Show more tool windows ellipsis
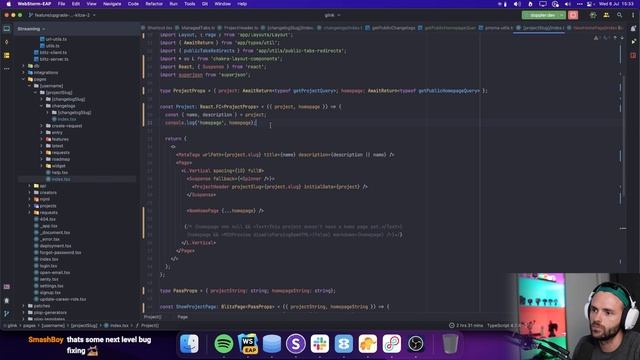This screenshot has height=360, width=640. pos(7,69)
